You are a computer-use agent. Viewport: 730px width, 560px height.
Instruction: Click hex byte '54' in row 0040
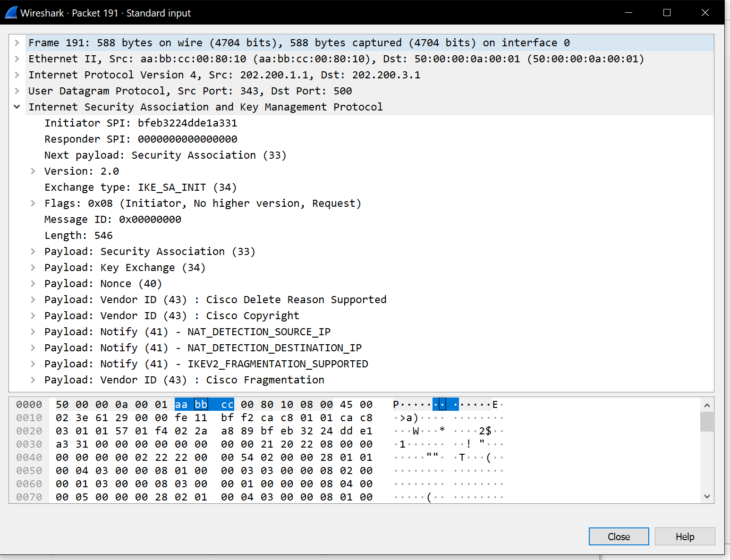247,458
